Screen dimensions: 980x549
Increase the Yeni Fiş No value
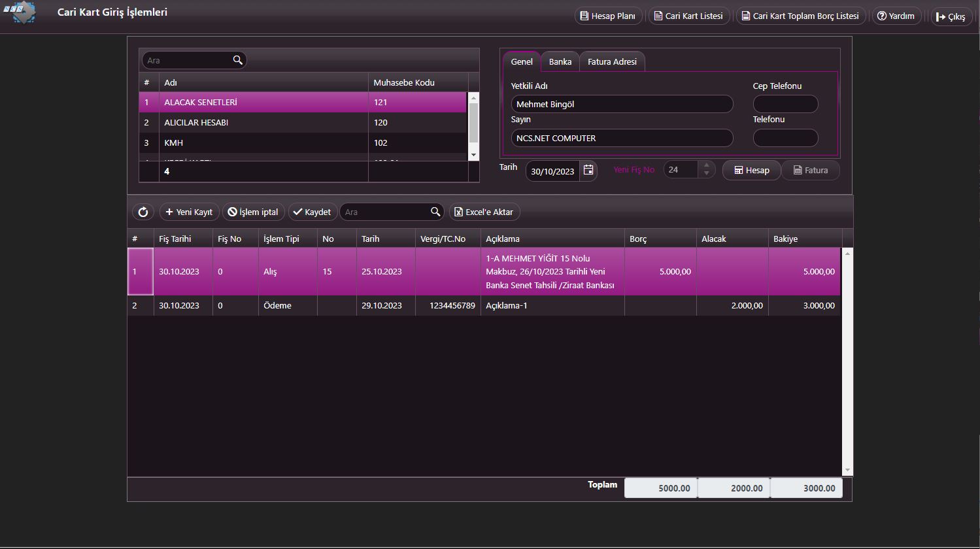point(707,166)
